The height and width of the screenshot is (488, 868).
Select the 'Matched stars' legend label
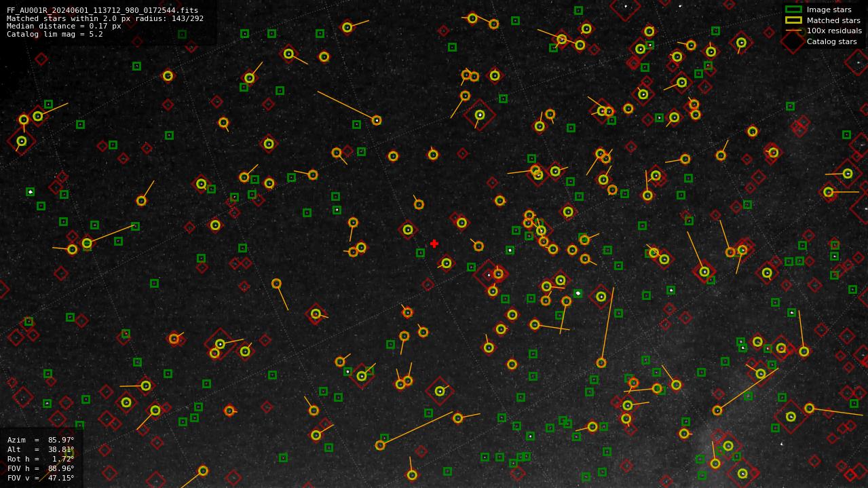pyautogui.click(x=833, y=20)
